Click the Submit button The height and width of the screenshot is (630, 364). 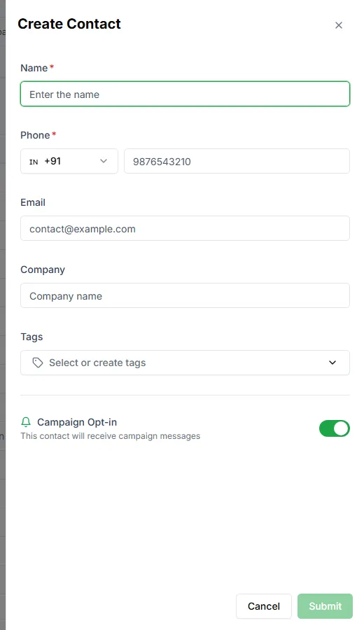325,606
